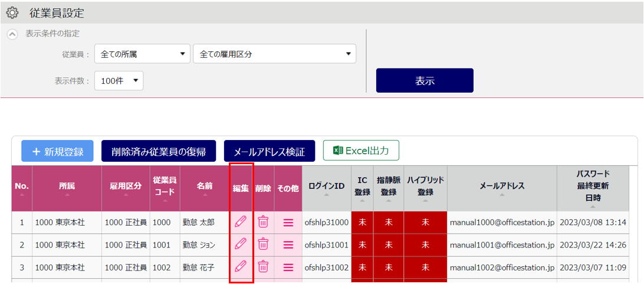Click the メールアドレス検証 button
This screenshot has height=287, width=644.
coord(270,151)
